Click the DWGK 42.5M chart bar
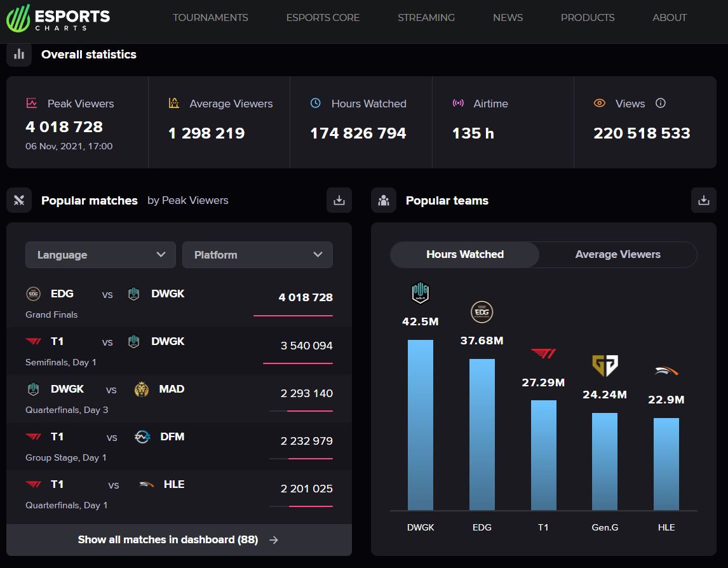Screen dimensions: 728x568 pos(420,425)
